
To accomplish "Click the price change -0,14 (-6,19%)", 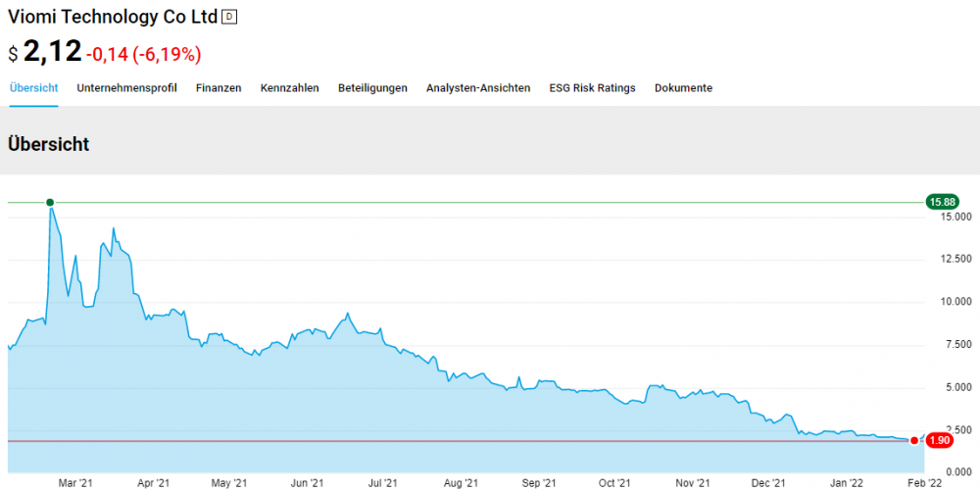I will 143,54.
